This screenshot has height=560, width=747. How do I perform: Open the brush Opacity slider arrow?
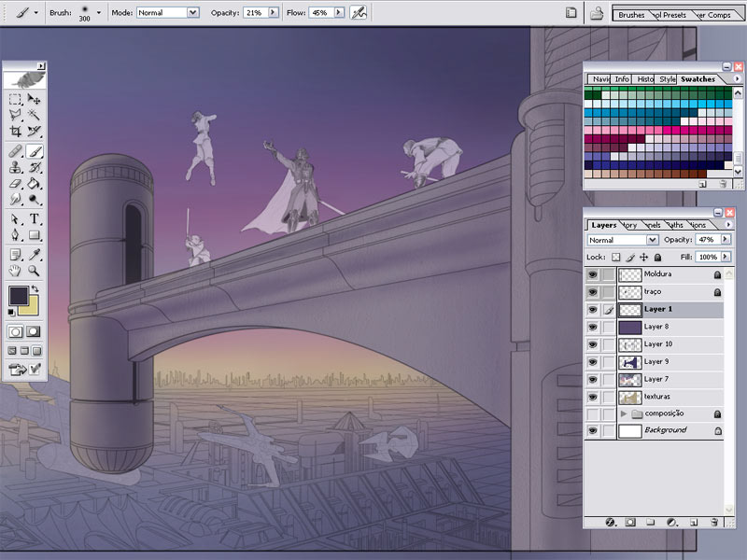(273, 13)
